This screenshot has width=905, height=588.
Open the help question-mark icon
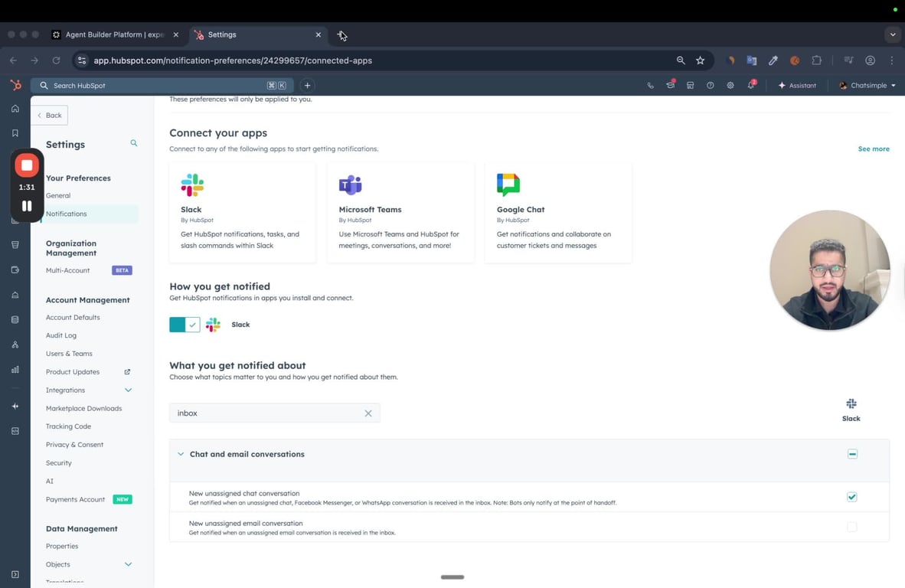pos(710,86)
